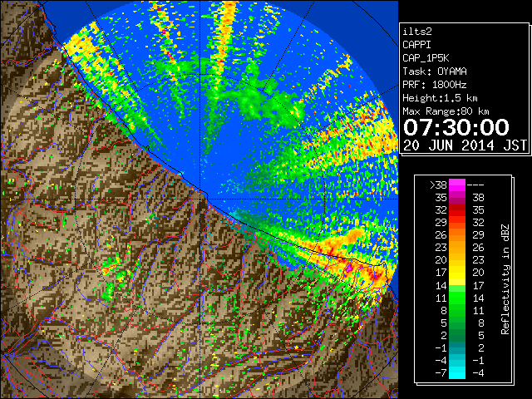532x399 pixels.
Task: Click the 'CAPPI' product label
Action: pos(416,45)
